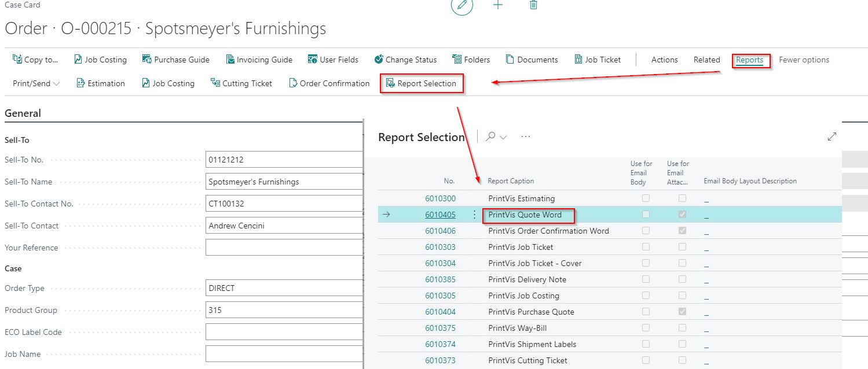Click Copy to... action
Image resolution: width=868 pixels, height=369 pixels.
(x=35, y=60)
